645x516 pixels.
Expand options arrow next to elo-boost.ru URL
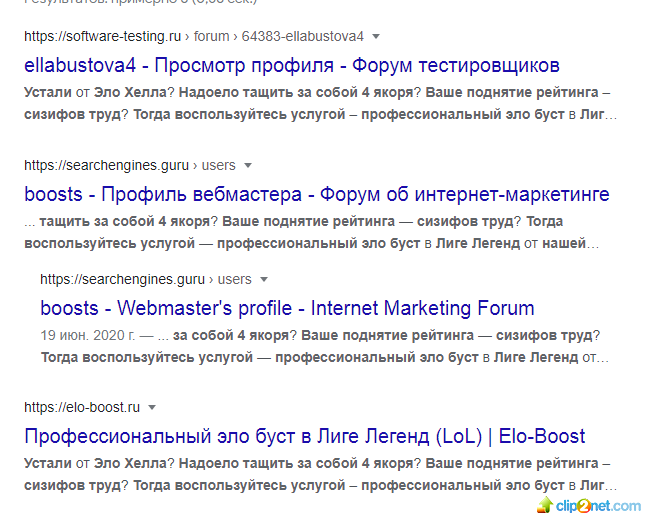click(x=152, y=407)
